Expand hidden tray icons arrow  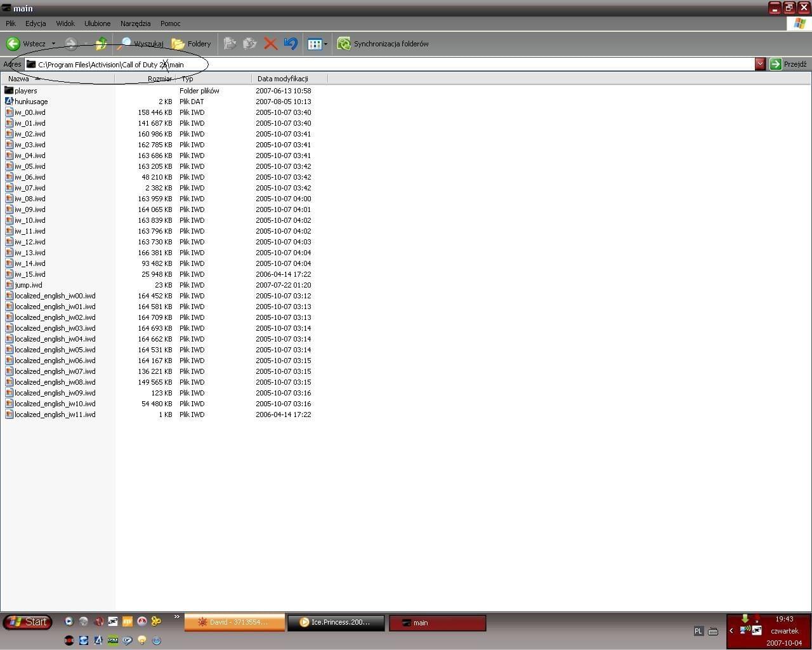(x=731, y=630)
